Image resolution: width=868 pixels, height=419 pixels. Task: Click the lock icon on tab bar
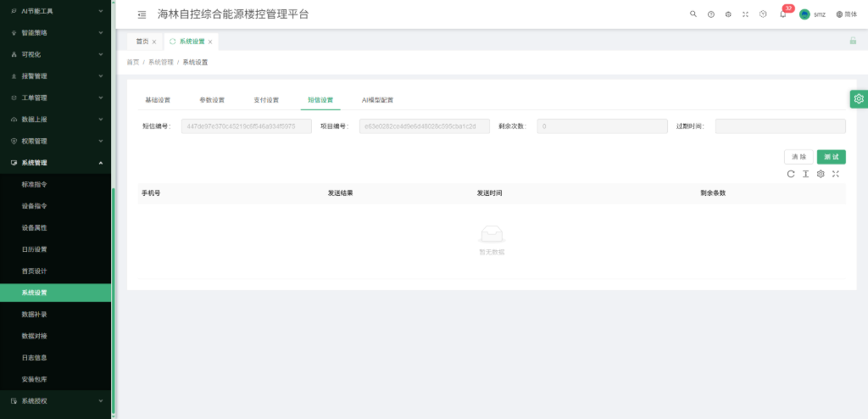(x=853, y=41)
